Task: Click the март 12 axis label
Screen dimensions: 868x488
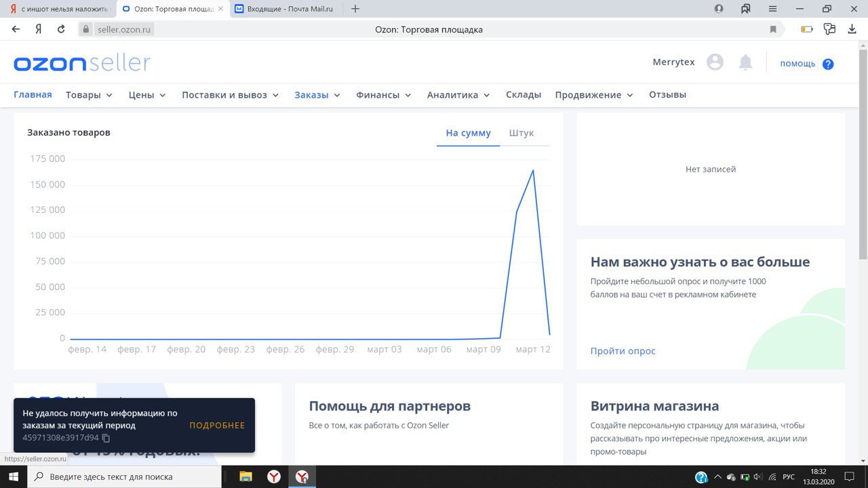Action: pos(533,350)
